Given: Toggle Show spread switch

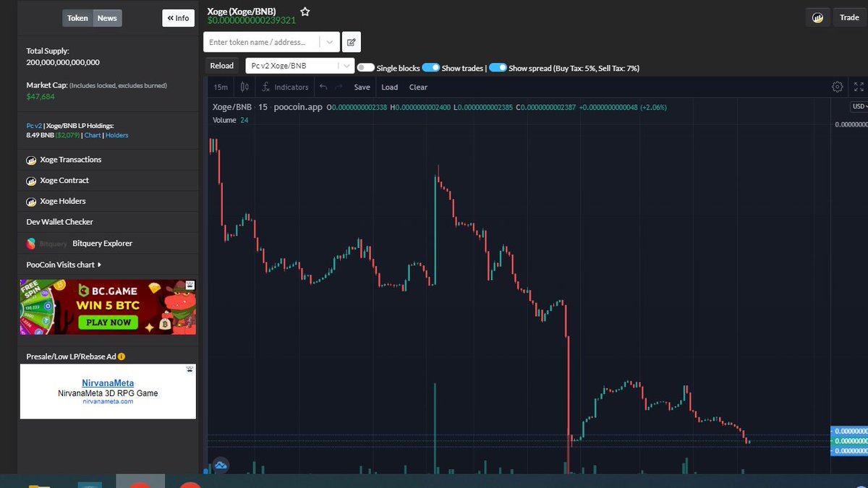Looking at the screenshot, I should point(498,67).
